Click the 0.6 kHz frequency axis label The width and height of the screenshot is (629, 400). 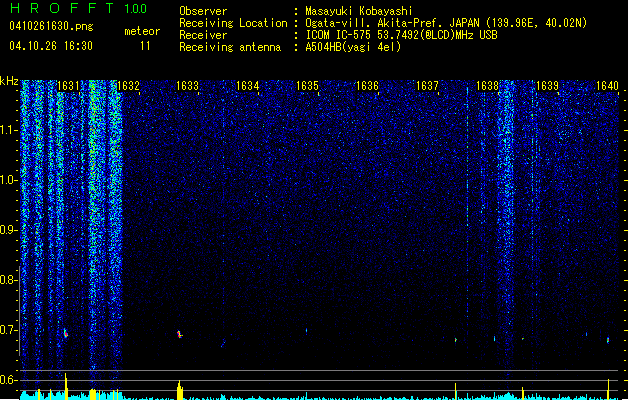coord(9,380)
